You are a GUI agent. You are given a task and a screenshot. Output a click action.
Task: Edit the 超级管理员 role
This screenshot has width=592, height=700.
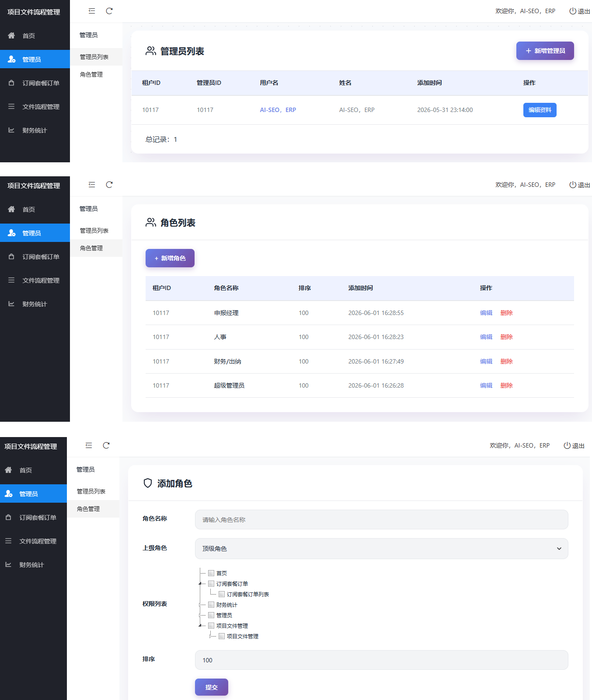486,385
